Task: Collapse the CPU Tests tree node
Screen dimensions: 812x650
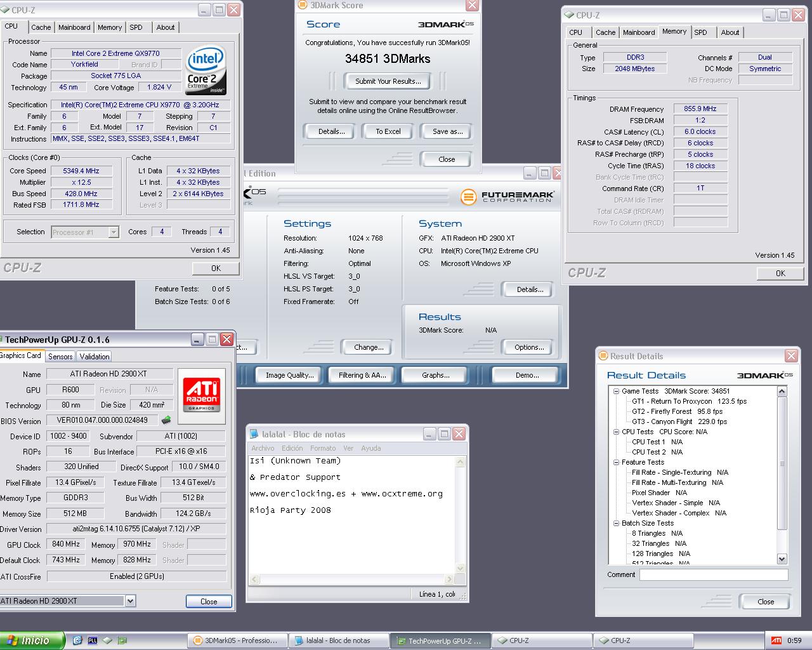Action: pos(616,432)
